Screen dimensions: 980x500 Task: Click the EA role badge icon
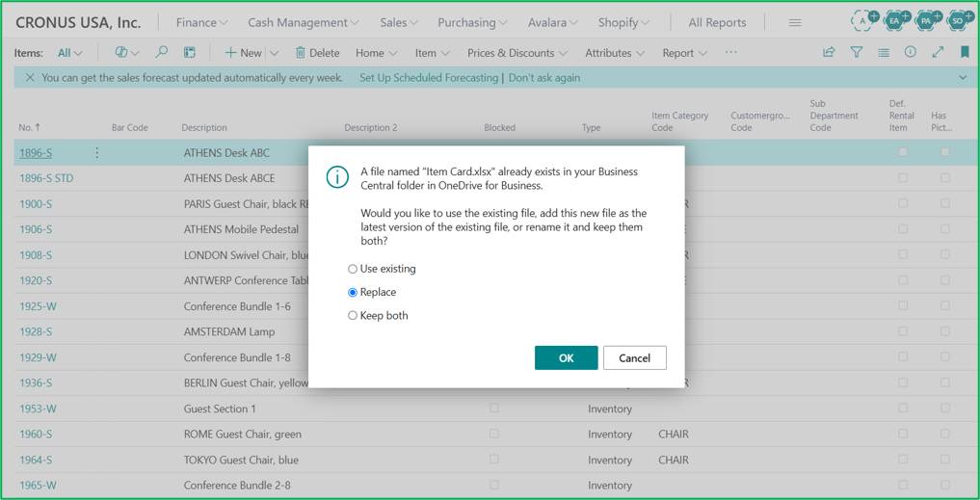click(x=895, y=20)
